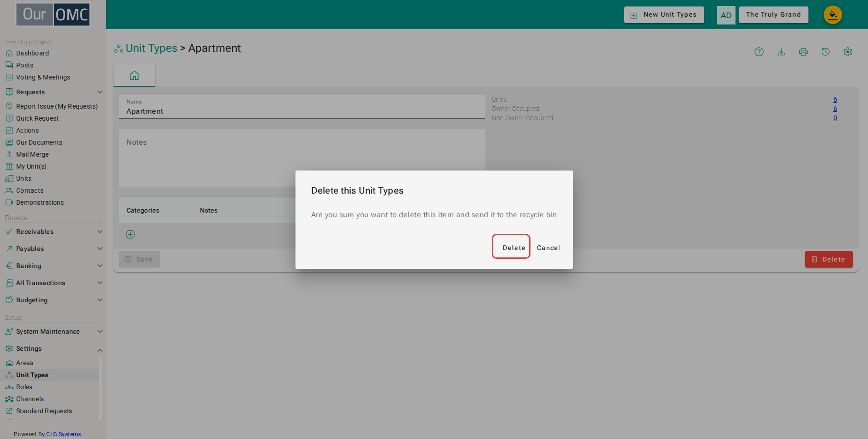This screenshot has height=439, width=868.
Task: Expand the System Maintenance menu
Action: [53, 331]
